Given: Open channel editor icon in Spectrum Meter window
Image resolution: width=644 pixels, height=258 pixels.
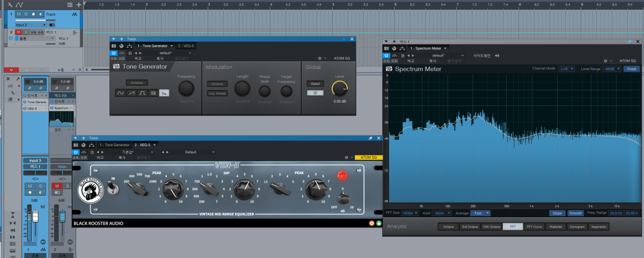Looking at the screenshot, I should (x=387, y=48).
